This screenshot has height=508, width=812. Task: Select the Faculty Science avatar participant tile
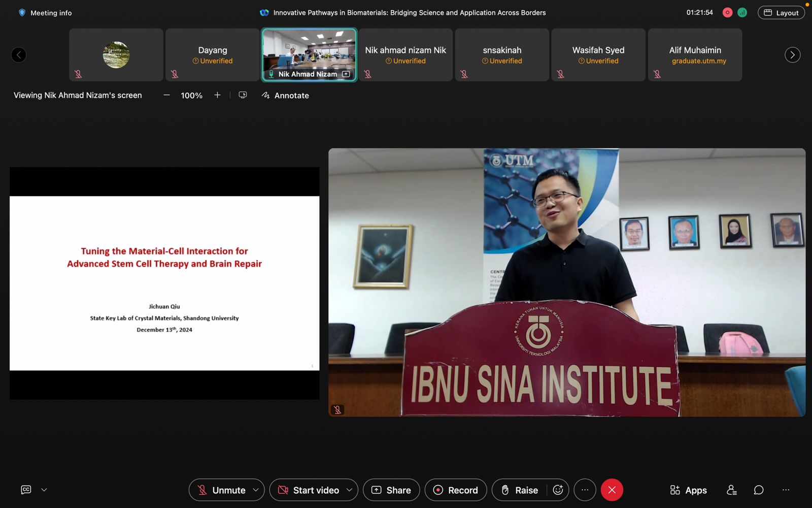(x=116, y=55)
